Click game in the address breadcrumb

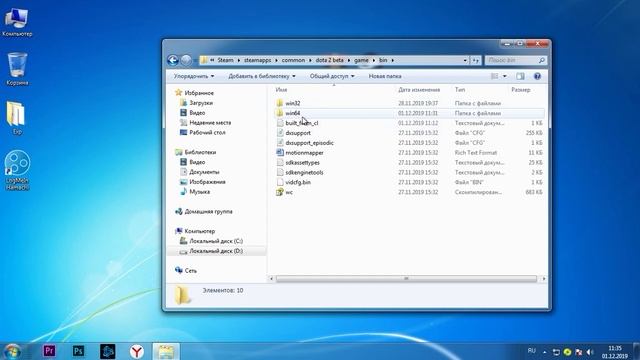pyautogui.click(x=361, y=60)
